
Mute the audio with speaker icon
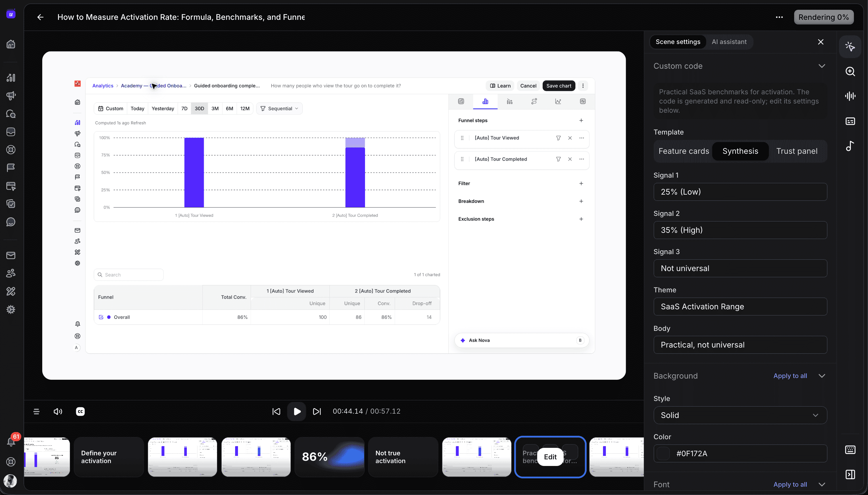coord(58,411)
